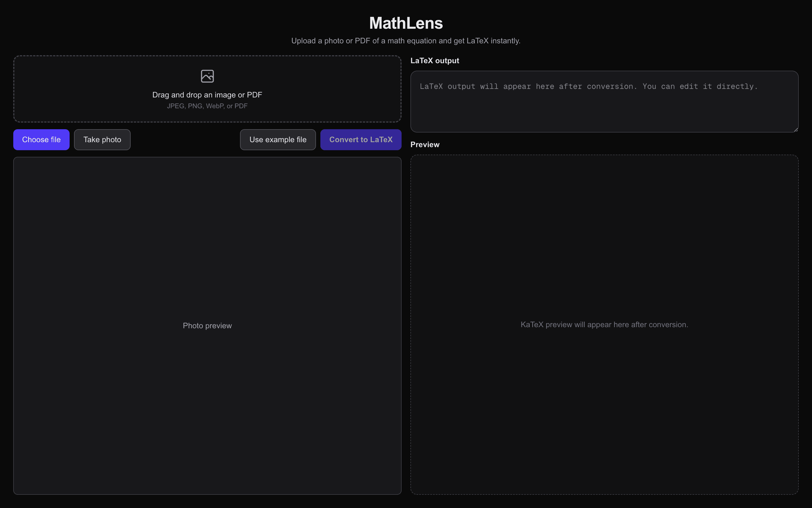Click the 'Upload a photo or PDF' subtitle

click(x=406, y=41)
